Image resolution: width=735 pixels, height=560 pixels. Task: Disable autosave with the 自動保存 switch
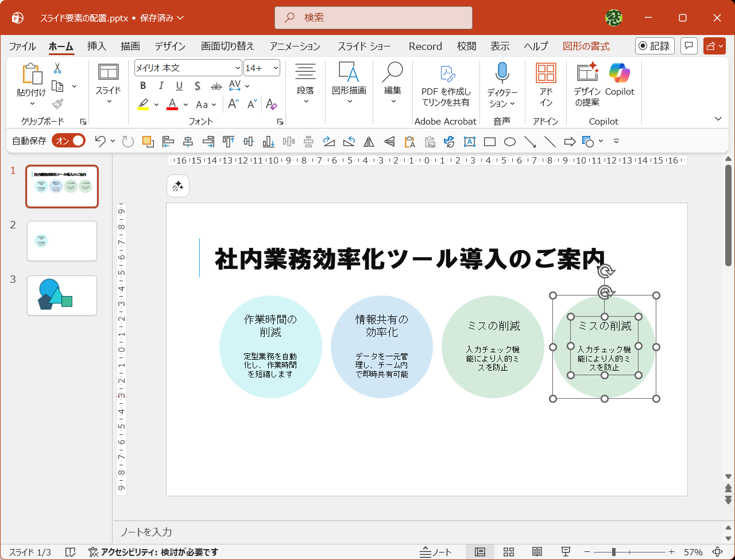(x=68, y=140)
